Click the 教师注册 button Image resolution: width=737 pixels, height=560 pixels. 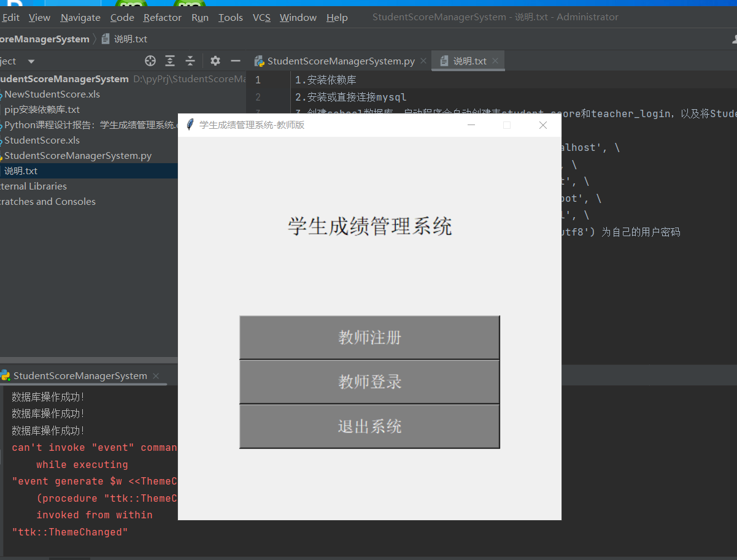coord(369,337)
